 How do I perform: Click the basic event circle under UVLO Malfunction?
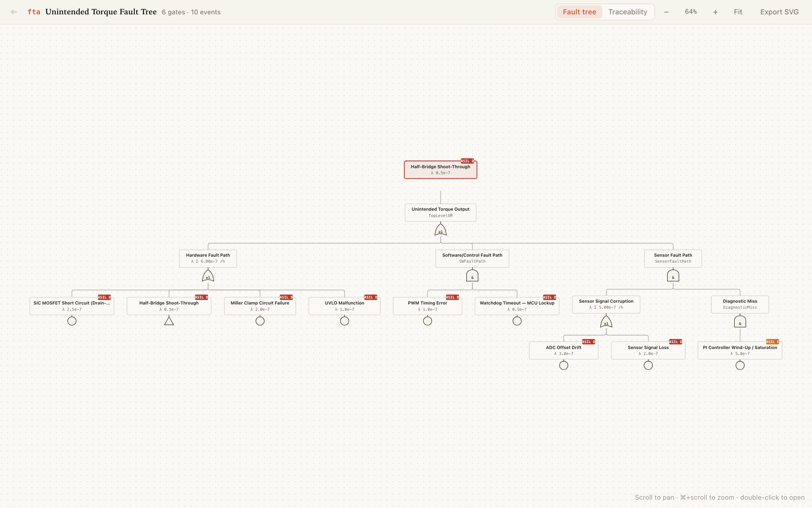pyautogui.click(x=345, y=321)
